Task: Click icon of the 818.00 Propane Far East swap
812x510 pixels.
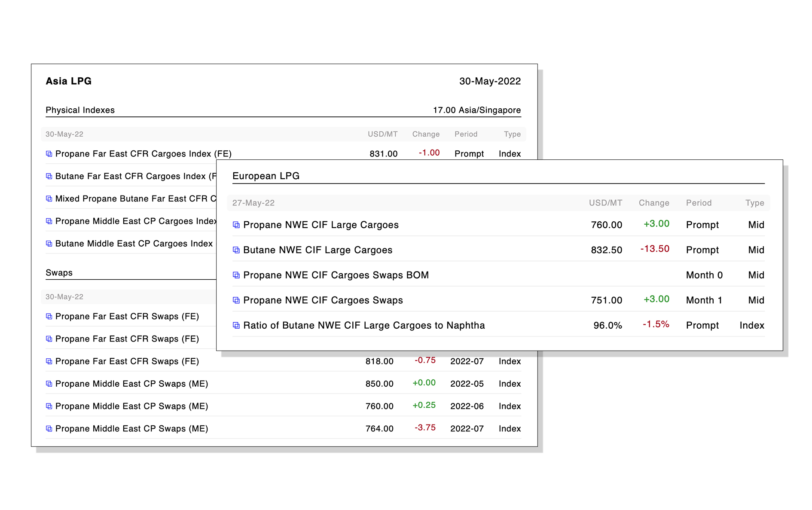Action: pyautogui.click(x=49, y=361)
